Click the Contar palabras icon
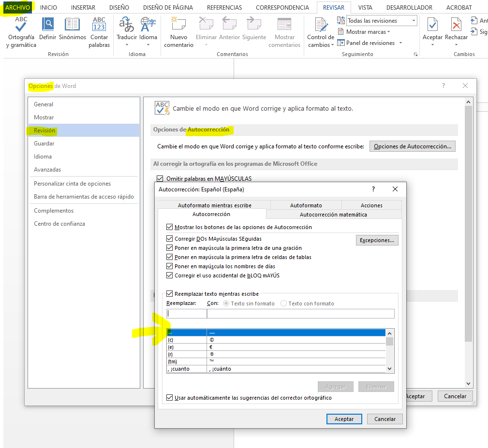This screenshot has width=488, height=448. [x=99, y=25]
